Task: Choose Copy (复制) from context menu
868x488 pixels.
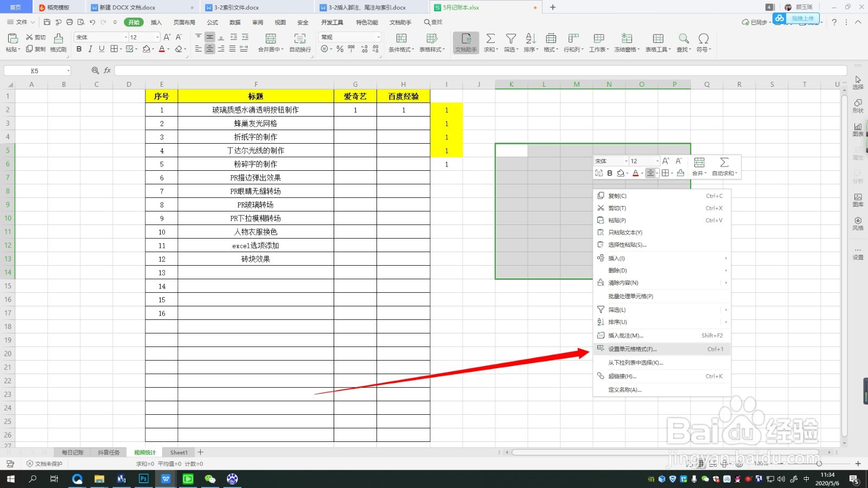Action: point(662,196)
